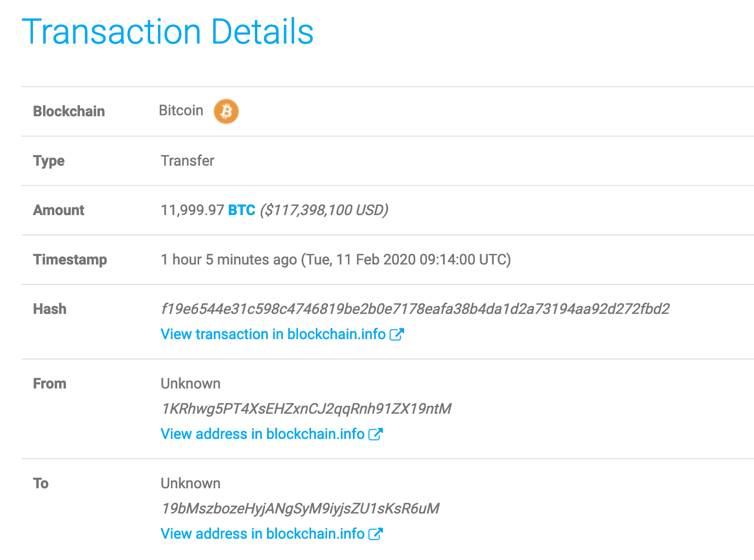Screen dimensions: 754x560
Task: Click the blue BTC currency link
Action: (x=242, y=210)
